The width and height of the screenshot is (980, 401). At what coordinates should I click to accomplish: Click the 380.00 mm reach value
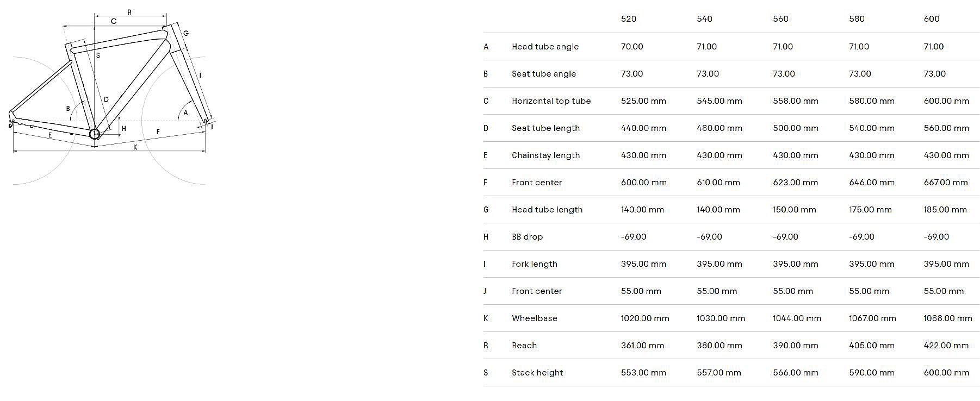click(x=719, y=346)
